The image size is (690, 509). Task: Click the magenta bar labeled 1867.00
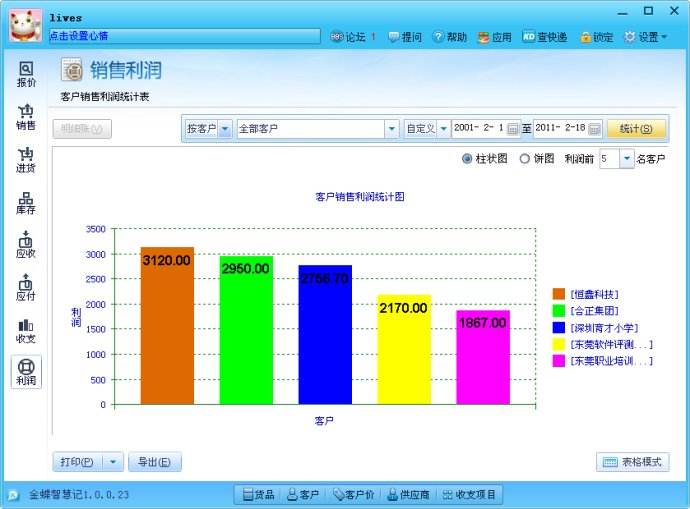pos(483,357)
